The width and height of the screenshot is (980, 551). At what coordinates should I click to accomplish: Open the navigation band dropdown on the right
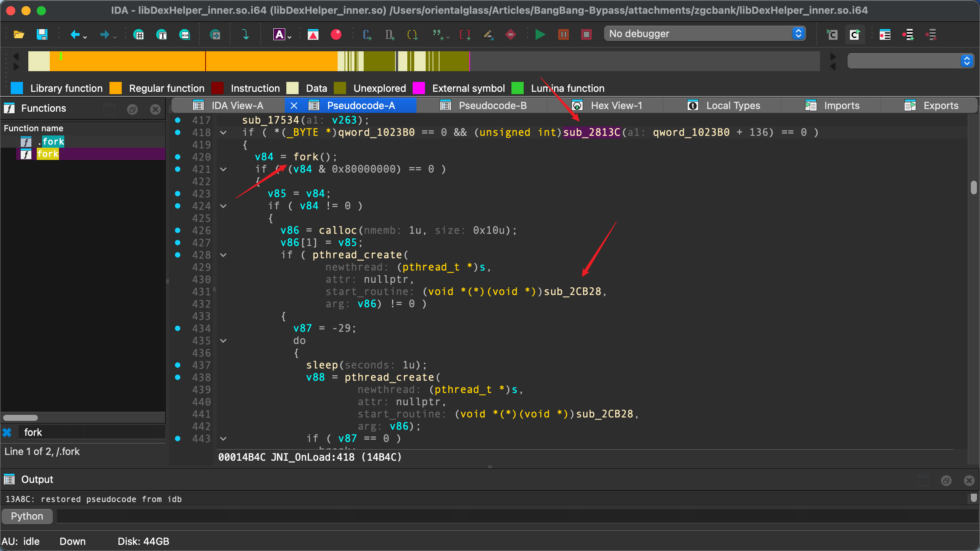click(911, 61)
